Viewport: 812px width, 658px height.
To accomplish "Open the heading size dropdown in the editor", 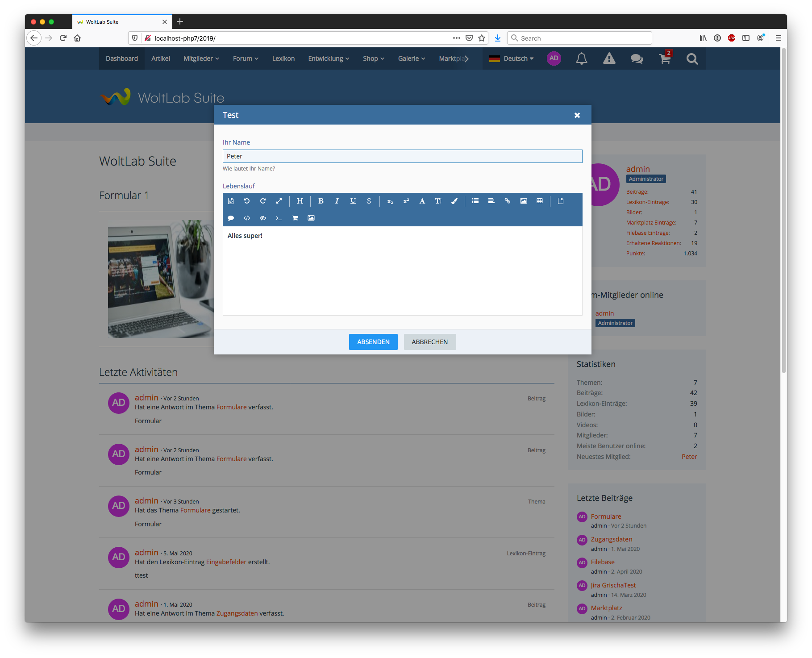I will (x=300, y=201).
